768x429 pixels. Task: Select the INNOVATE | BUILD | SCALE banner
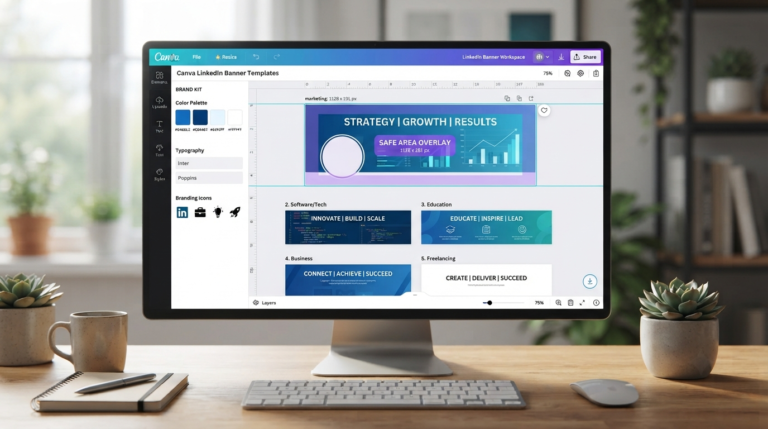click(348, 227)
